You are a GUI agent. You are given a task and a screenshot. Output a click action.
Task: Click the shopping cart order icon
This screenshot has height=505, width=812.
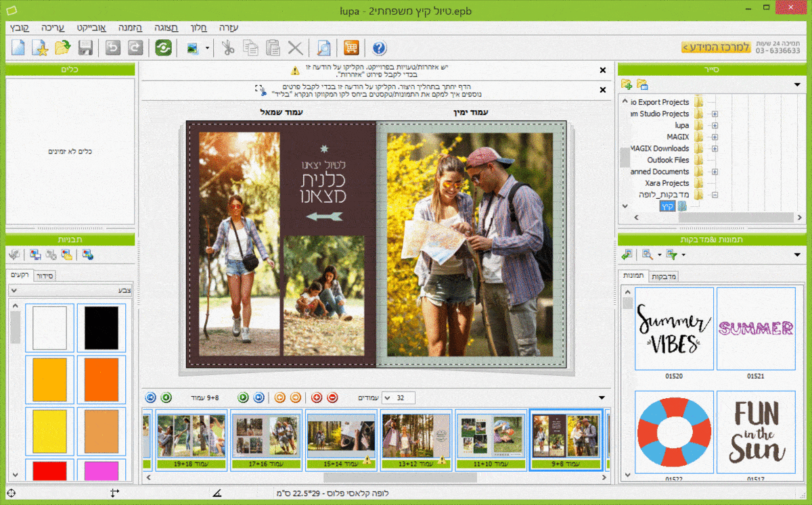coord(351,48)
